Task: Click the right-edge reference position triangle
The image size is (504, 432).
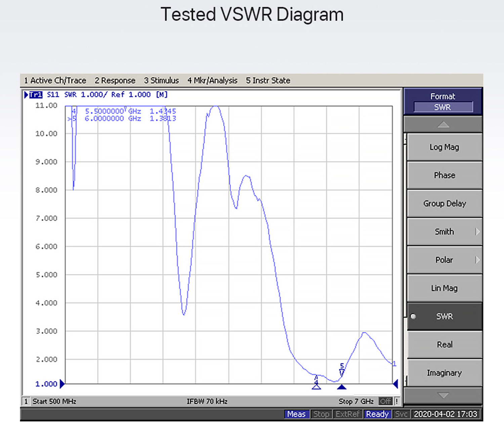Action: pos(395,384)
